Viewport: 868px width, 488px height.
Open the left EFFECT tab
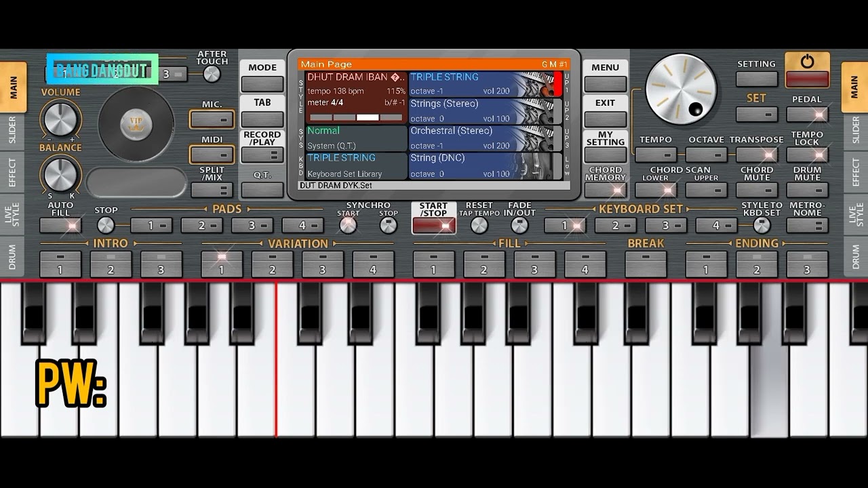pos(13,172)
